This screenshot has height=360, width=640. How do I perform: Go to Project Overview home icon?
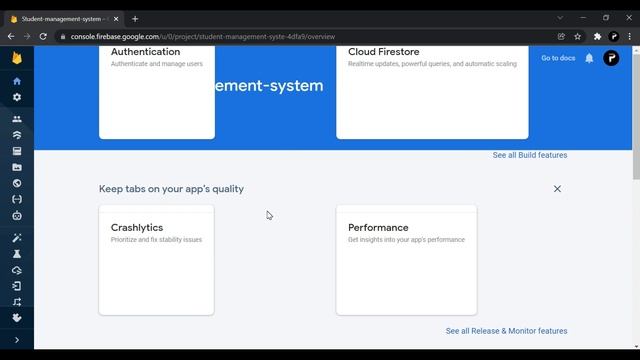pos(17,81)
